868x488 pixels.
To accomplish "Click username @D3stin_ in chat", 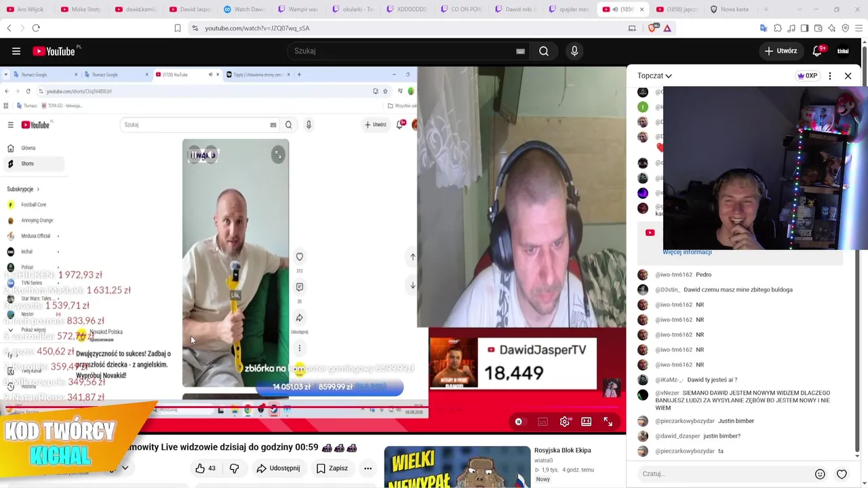I will coord(667,289).
